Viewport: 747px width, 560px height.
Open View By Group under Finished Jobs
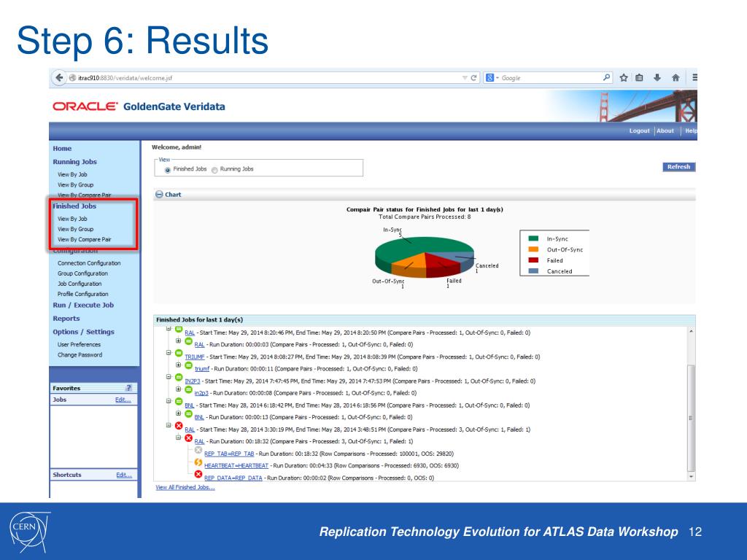pos(75,229)
